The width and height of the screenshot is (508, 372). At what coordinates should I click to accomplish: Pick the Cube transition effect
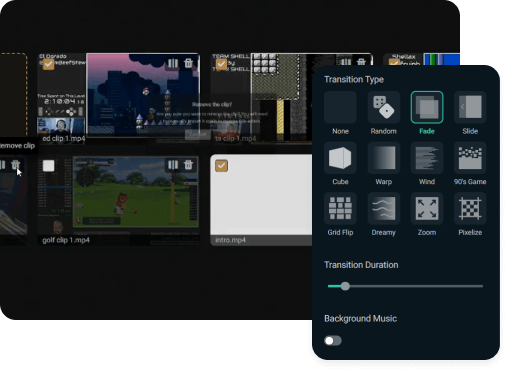(340, 158)
